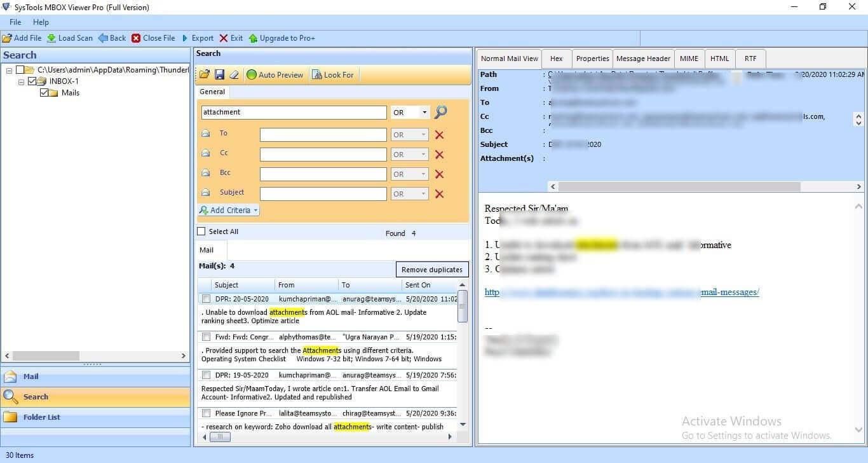Viewport: 868px width, 463px height.
Task: Toggle Auto Preview in search toolbar
Action: pyautogui.click(x=275, y=74)
